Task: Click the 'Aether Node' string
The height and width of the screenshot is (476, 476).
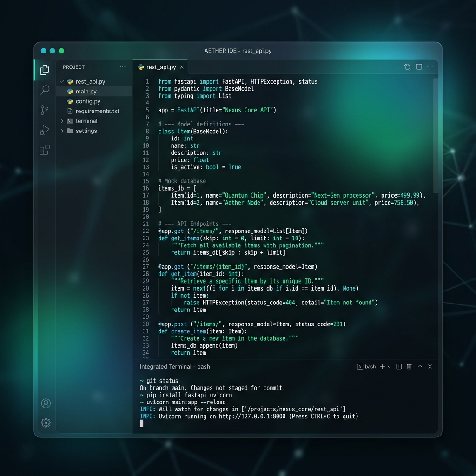Action: coord(243,203)
